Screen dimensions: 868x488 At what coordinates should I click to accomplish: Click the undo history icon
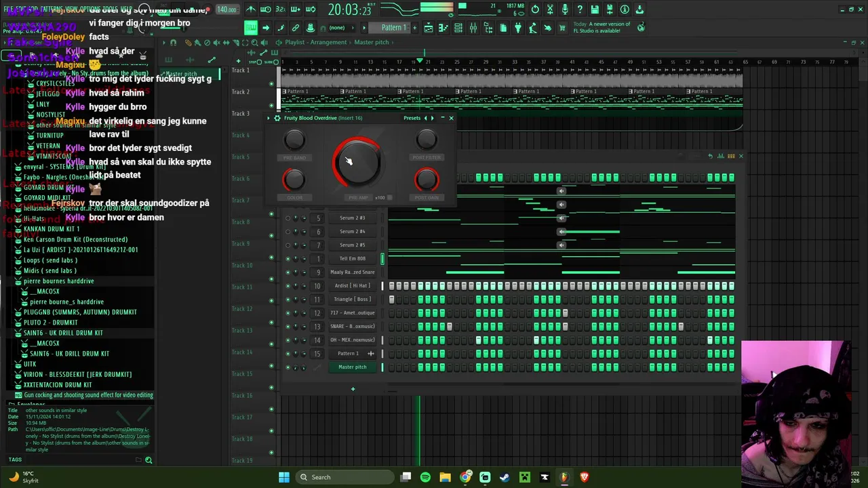(x=535, y=9)
